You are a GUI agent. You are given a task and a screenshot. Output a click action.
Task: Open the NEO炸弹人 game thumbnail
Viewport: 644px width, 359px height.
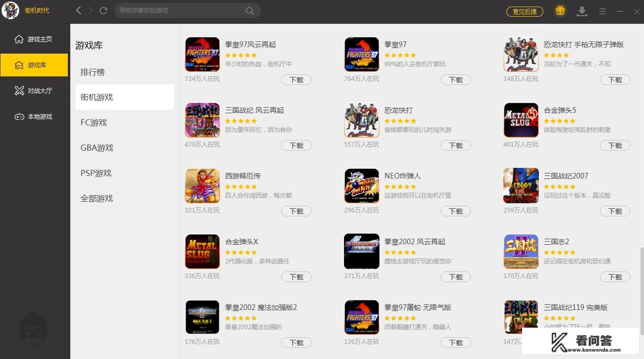click(362, 186)
